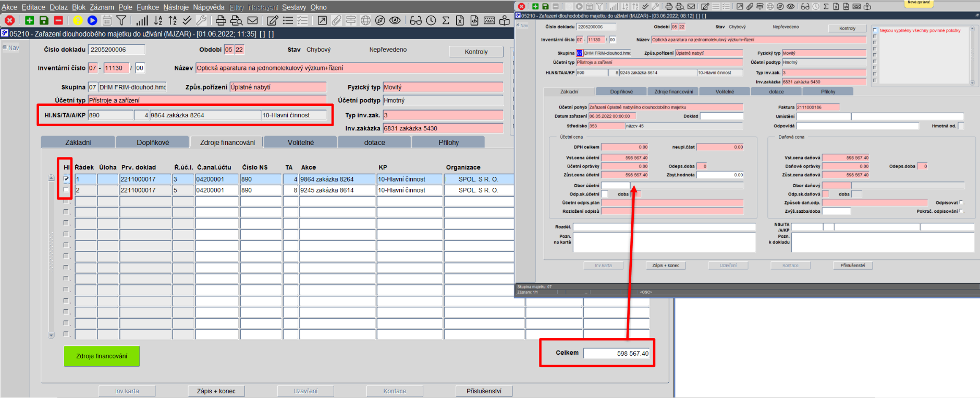Screen dimensions: 980x398
Task: Click Zápis + konec button in right window
Action: click(x=666, y=265)
